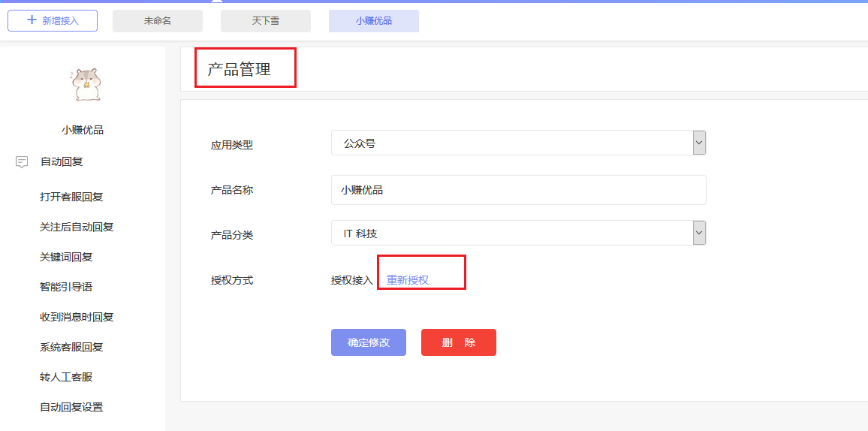
Task: Click the red 删除 button
Action: [x=459, y=342]
